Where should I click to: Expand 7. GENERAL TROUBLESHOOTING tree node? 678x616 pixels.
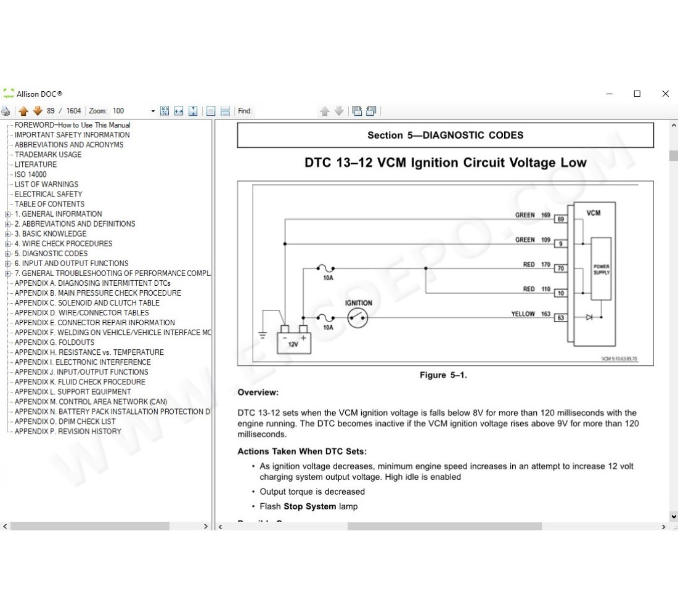7,274
